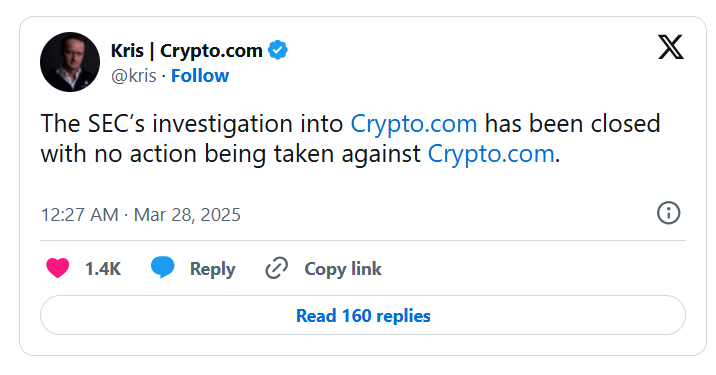Like the tweet with the heart icon

(x=58, y=268)
